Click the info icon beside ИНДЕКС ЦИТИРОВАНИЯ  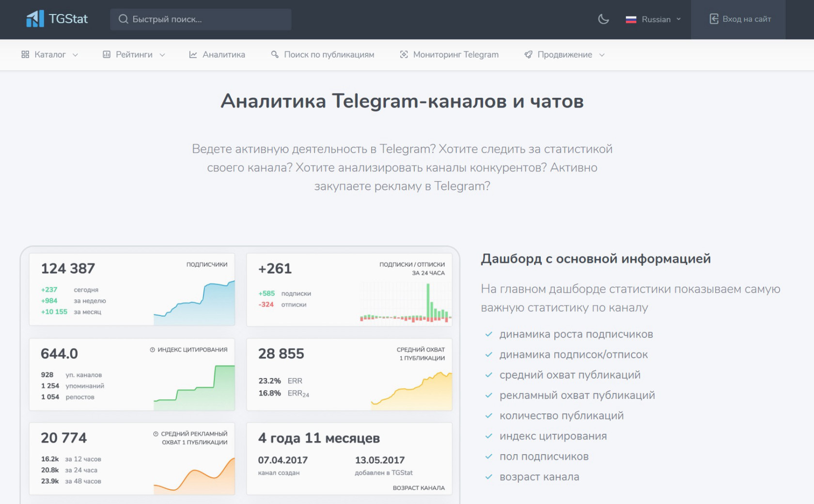[x=152, y=350]
